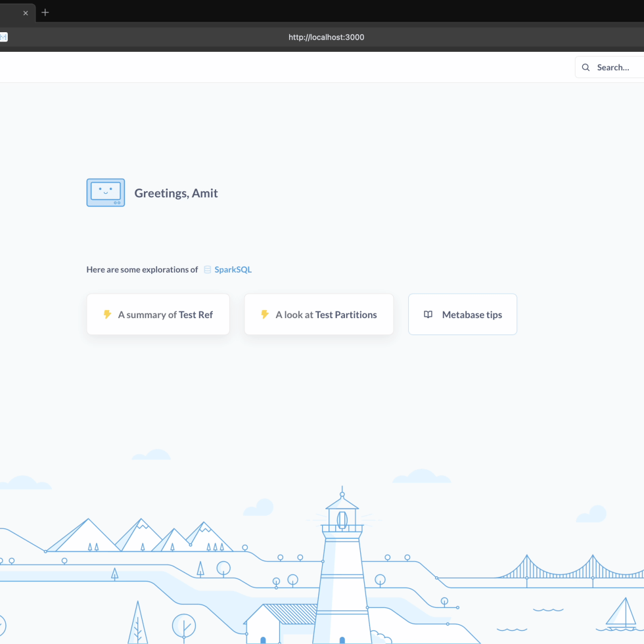Click the sailboat in the illustration
644x644 pixels.
620,613
